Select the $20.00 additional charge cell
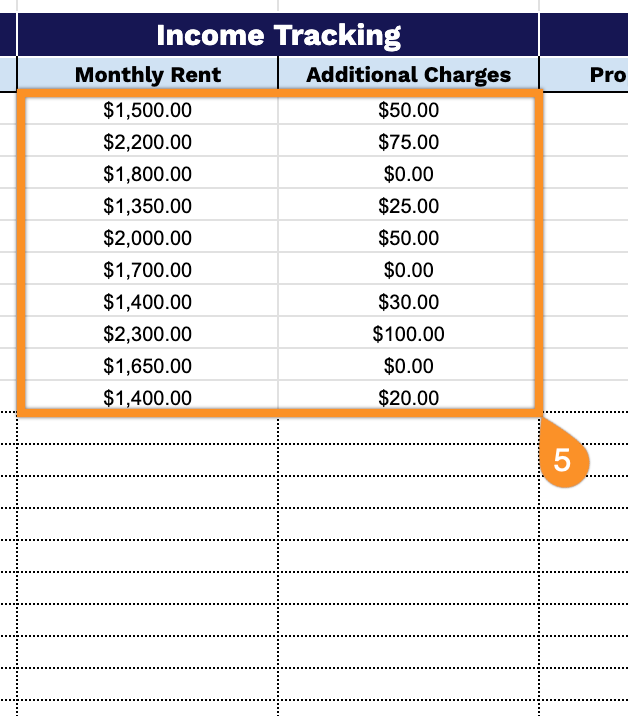 tap(408, 398)
